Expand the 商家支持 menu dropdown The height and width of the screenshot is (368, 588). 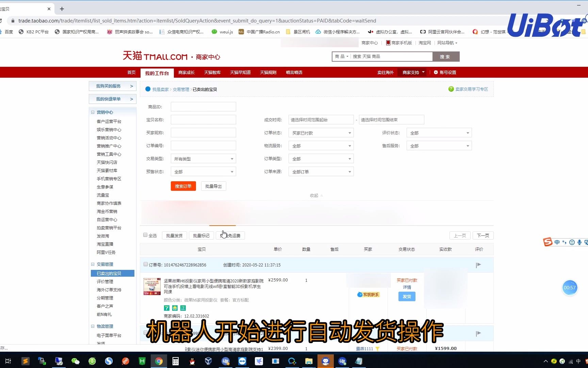point(412,72)
